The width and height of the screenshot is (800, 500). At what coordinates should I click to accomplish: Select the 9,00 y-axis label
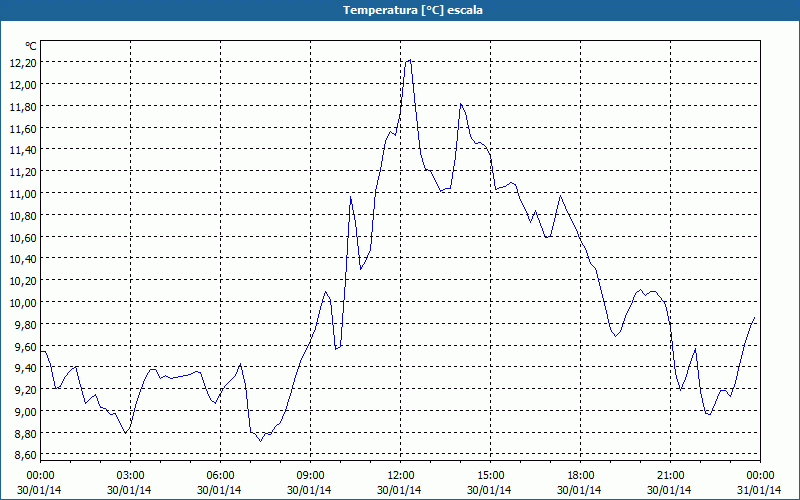(26, 412)
